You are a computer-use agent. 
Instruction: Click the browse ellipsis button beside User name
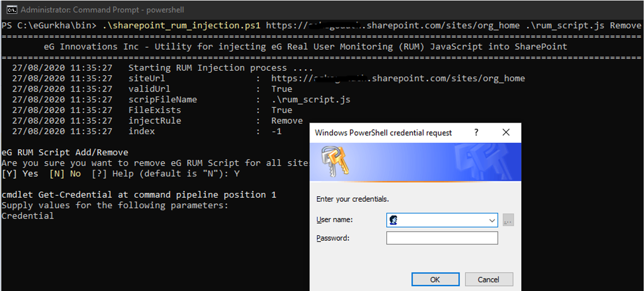(x=509, y=220)
